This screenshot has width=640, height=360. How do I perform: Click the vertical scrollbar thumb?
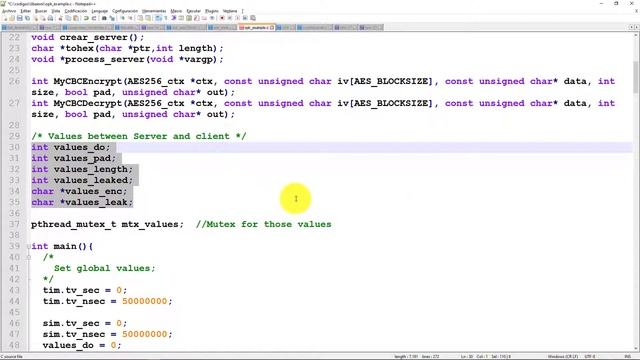click(636, 77)
